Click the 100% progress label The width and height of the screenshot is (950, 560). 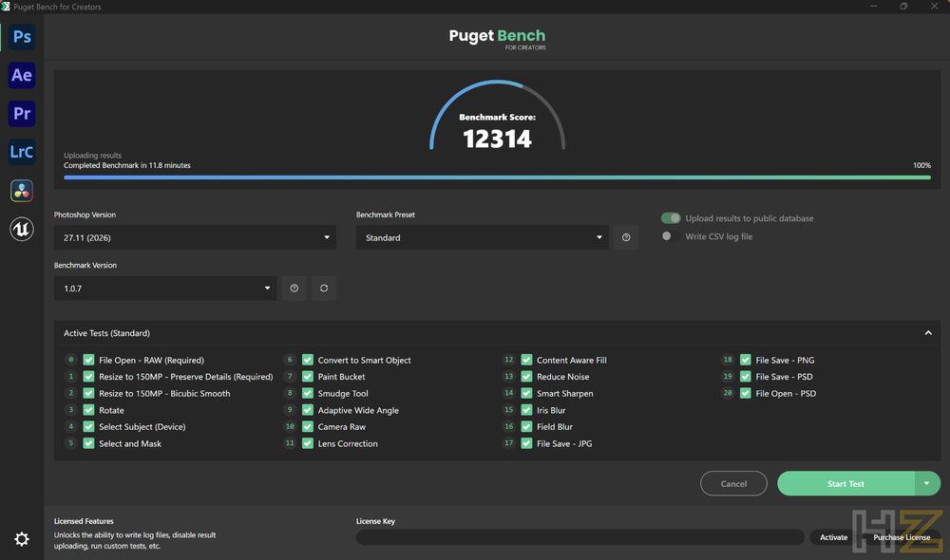coord(921,165)
